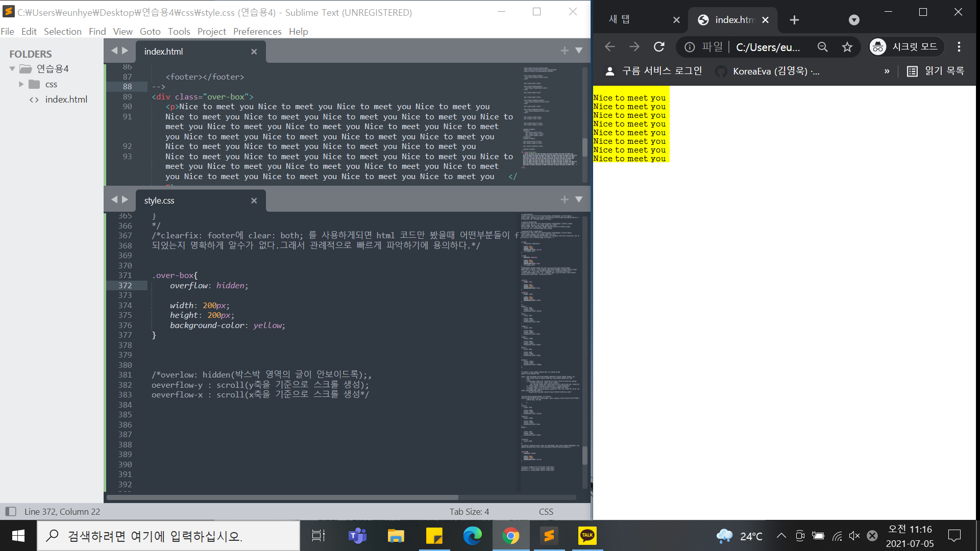
Task: Toggle the Sublime side bar status icon
Action: [11, 511]
